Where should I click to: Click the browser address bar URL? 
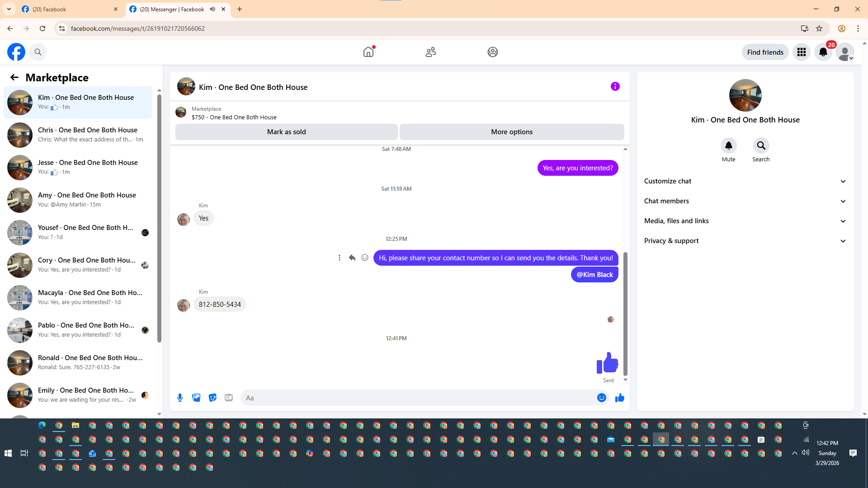pyautogui.click(x=138, y=28)
